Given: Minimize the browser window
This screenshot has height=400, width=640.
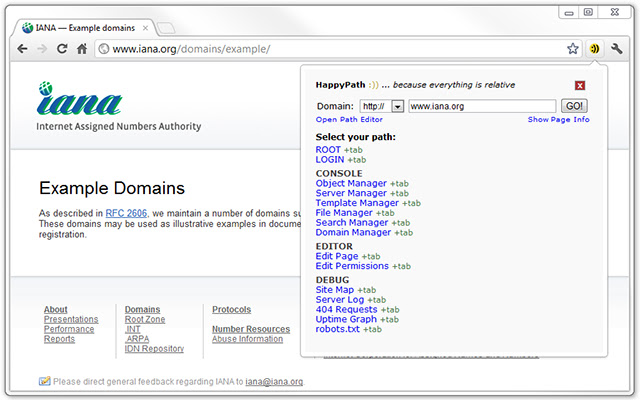Looking at the screenshot, I should click(569, 13).
